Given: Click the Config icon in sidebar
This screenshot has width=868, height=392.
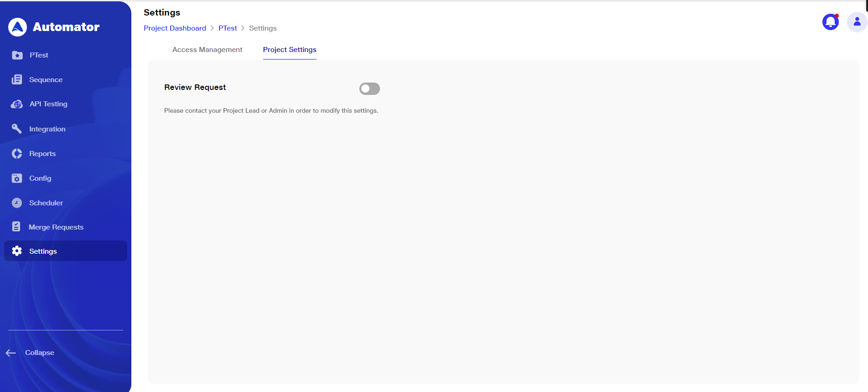Looking at the screenshot, I should [17, 178].
